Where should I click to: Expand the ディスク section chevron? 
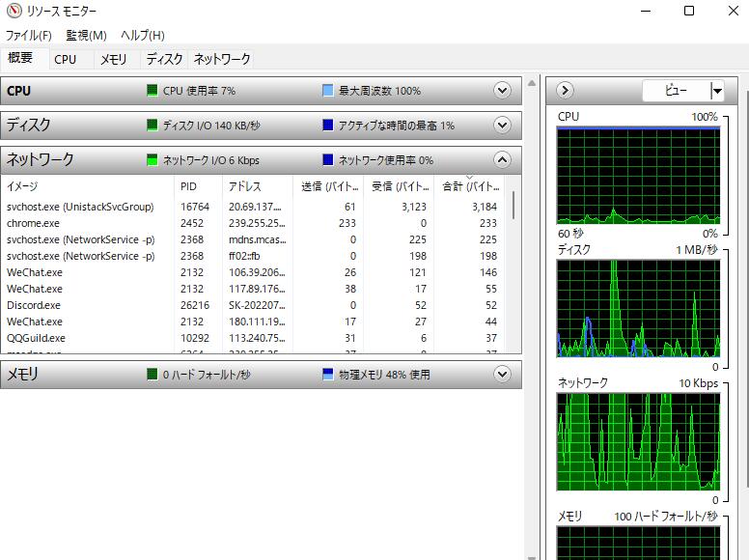pyautogui.click(x=502, y=126)
